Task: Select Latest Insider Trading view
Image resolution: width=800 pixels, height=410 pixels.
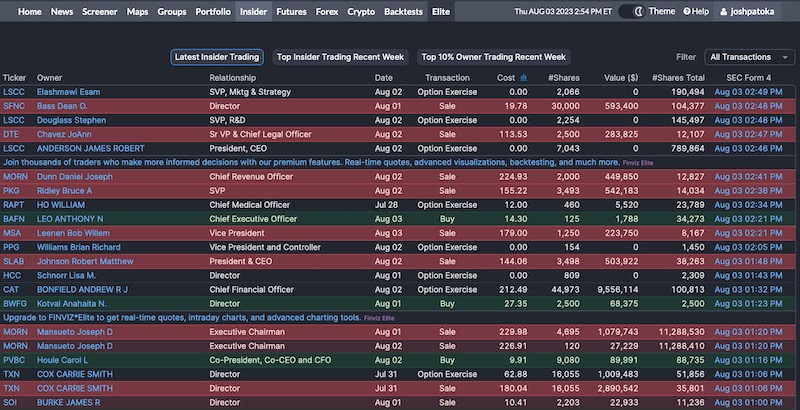Action: [217, 57]
